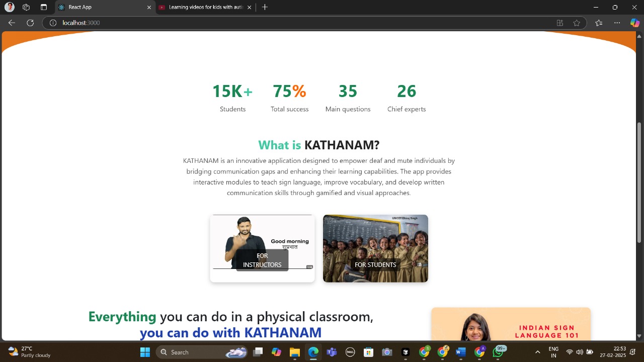Open the Wi-Fi network settings icon
This screenshot has height=362, width=644.
click(x=570, y=352)
